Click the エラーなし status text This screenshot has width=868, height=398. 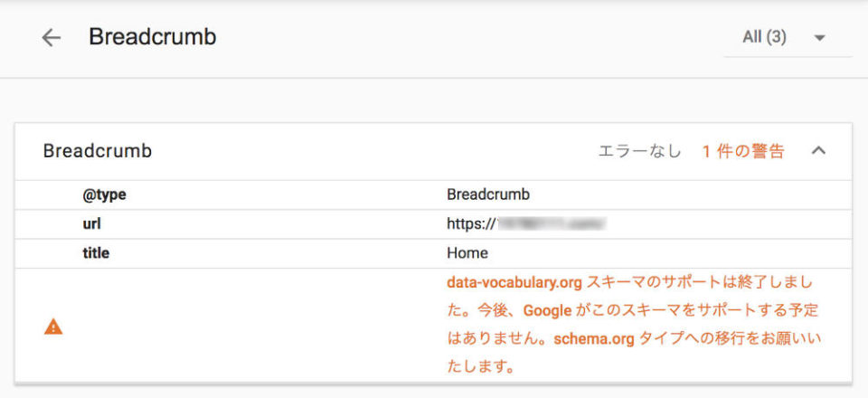[639, 151]
